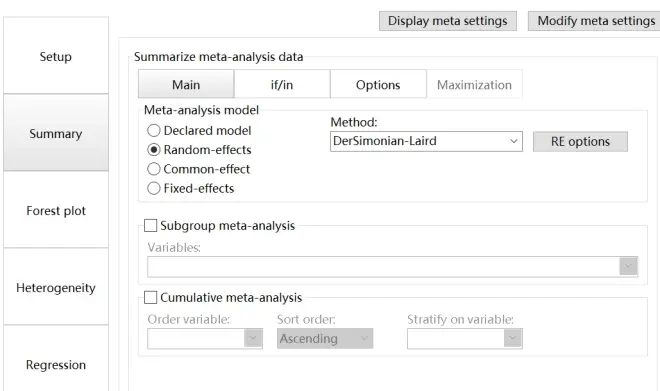Go to the Setup side panel
Viewport: 660px width, 391px height.
56,56
